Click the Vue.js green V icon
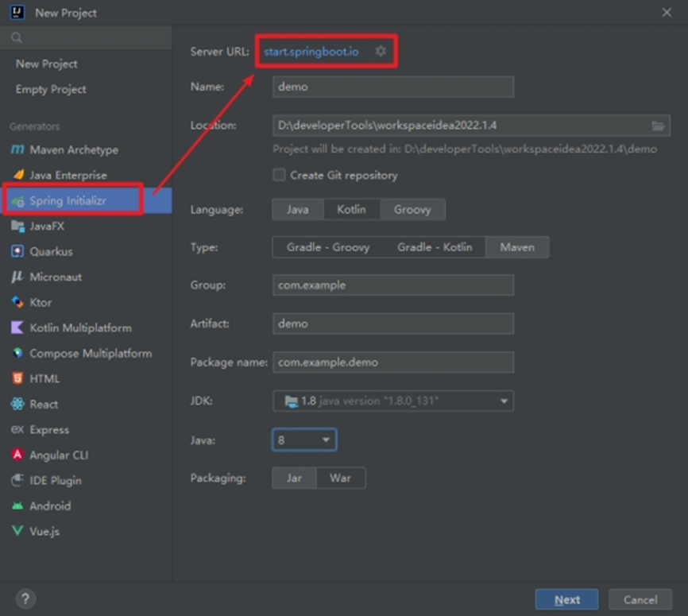 click(x=17, y=531)
